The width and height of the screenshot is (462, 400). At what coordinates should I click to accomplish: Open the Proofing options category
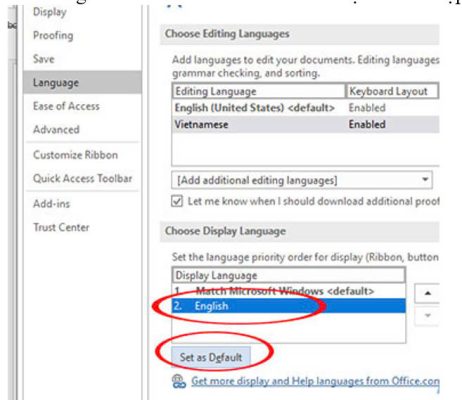[x=53, y=36]
